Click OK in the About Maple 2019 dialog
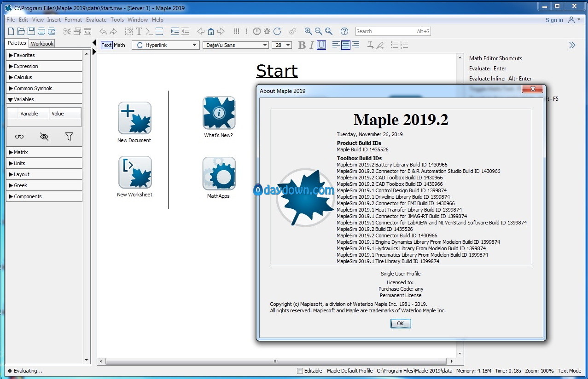Viewport: 588px width, 379px height. [x=401, y=323]
